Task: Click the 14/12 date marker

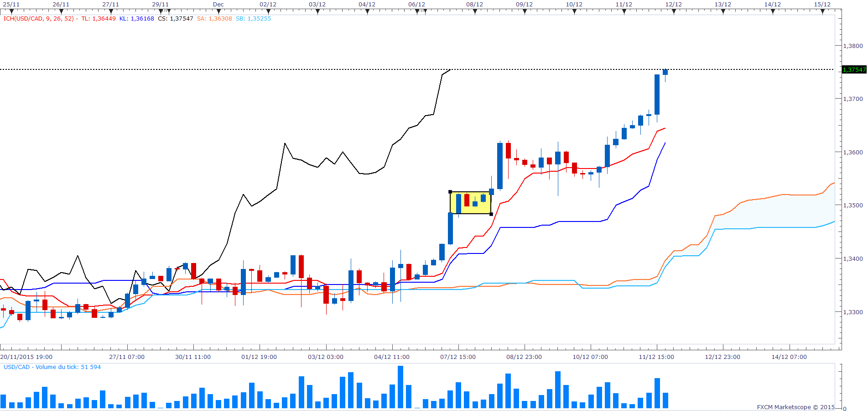Action: pyautogui.click(x=773, y=5)
